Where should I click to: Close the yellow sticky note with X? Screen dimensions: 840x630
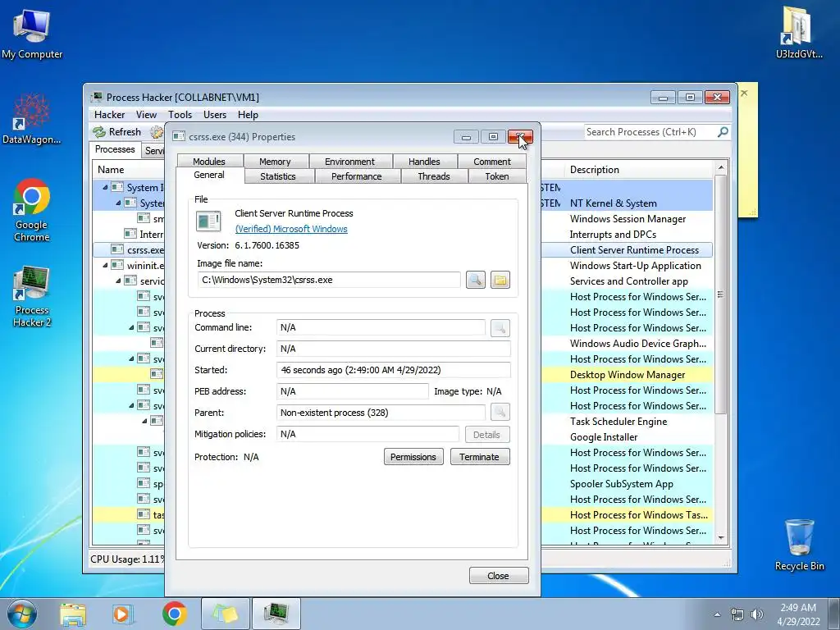click(744, 93)
